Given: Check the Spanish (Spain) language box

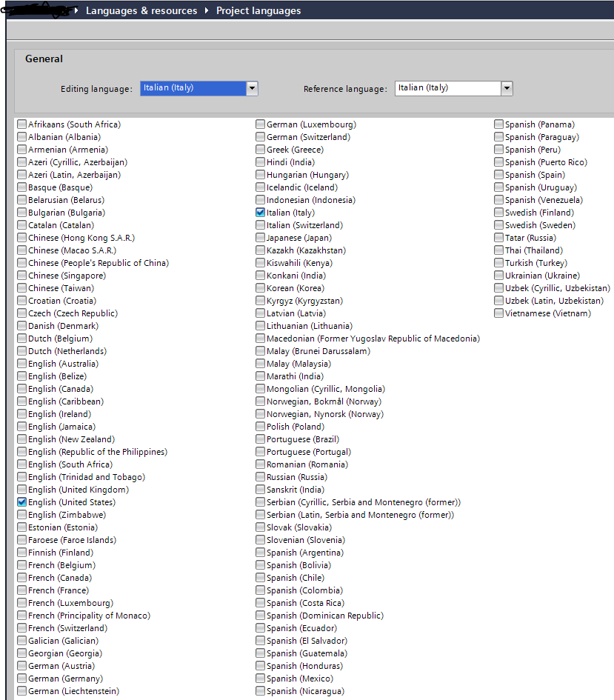Looking at the screenshot, I should [x=499, y=175].
